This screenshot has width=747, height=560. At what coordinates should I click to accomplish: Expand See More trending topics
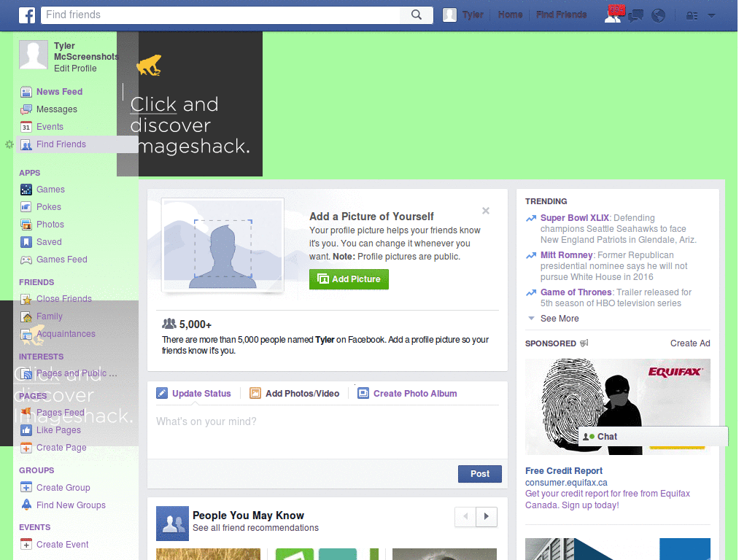point(560,318)
